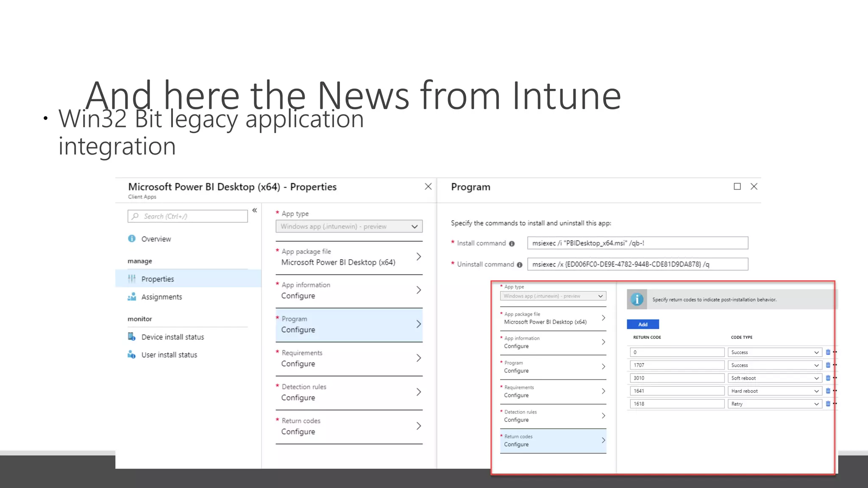Open Assignments menu item
This screenshot has height=488, width=868.
161,297
